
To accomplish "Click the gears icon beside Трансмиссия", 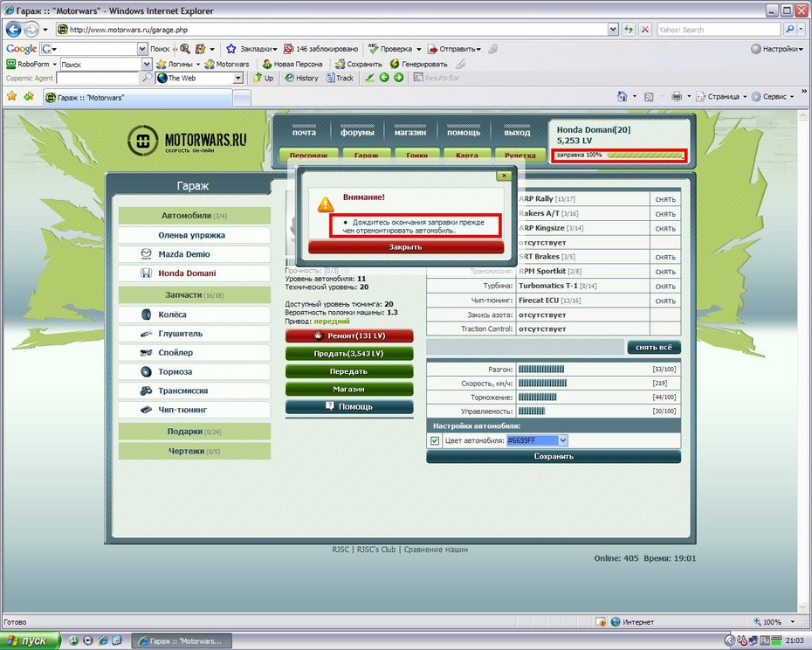I will [146, 391].
